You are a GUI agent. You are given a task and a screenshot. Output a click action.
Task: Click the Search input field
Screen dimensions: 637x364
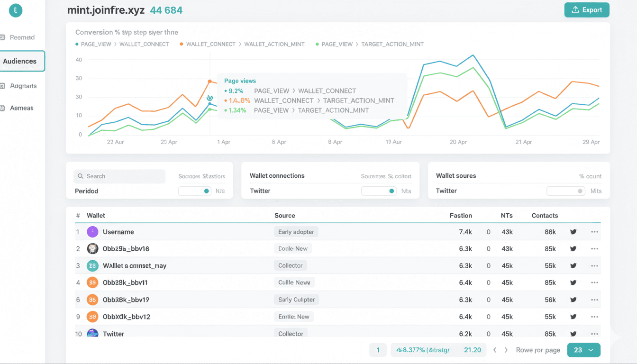coord(123,176)
